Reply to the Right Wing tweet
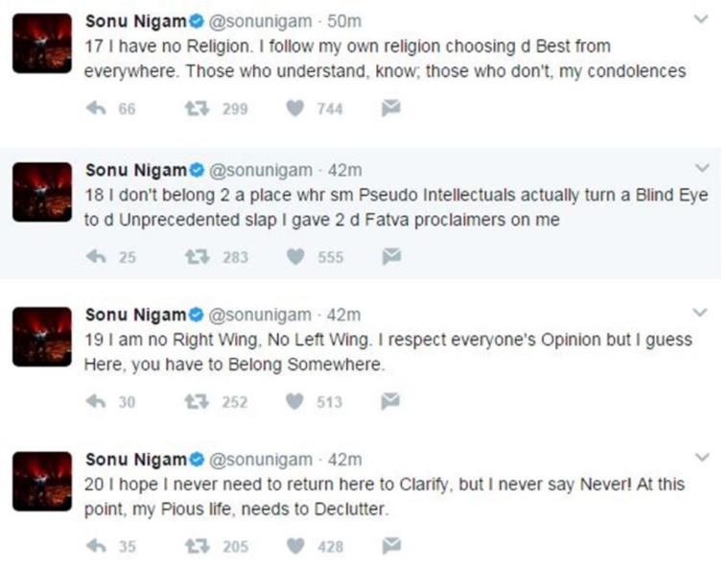728x567 pixels. point(96,402)
